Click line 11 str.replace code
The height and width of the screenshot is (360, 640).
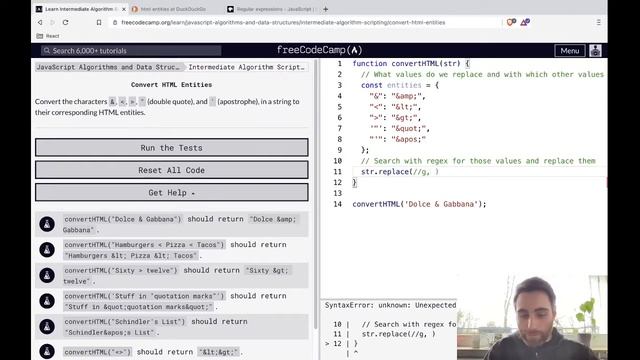point(400,171)
